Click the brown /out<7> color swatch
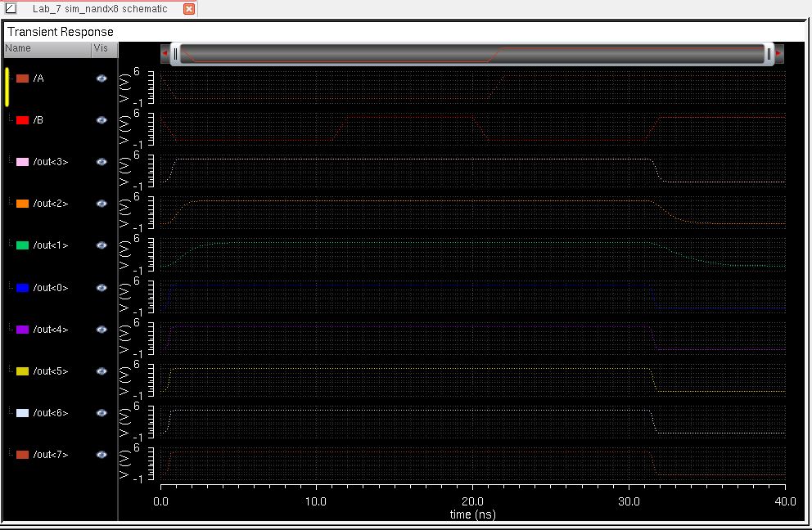812x530 pixels. click(22, 455)
